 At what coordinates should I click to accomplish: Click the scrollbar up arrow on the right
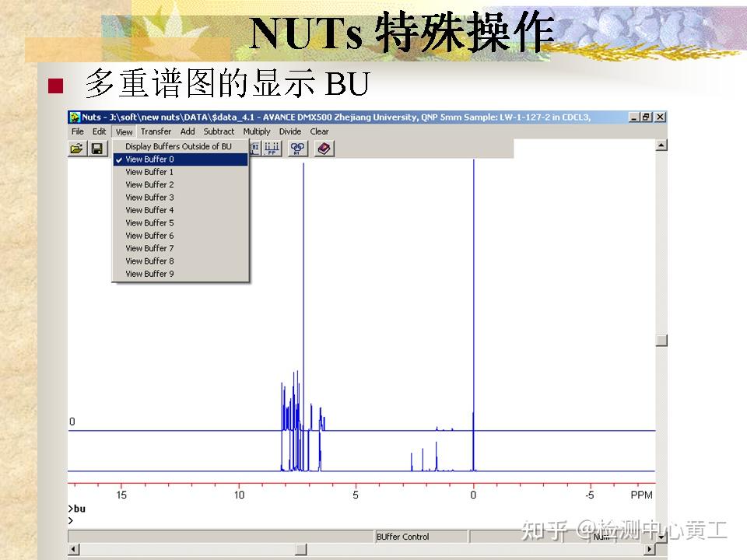(x=661, y=144)
